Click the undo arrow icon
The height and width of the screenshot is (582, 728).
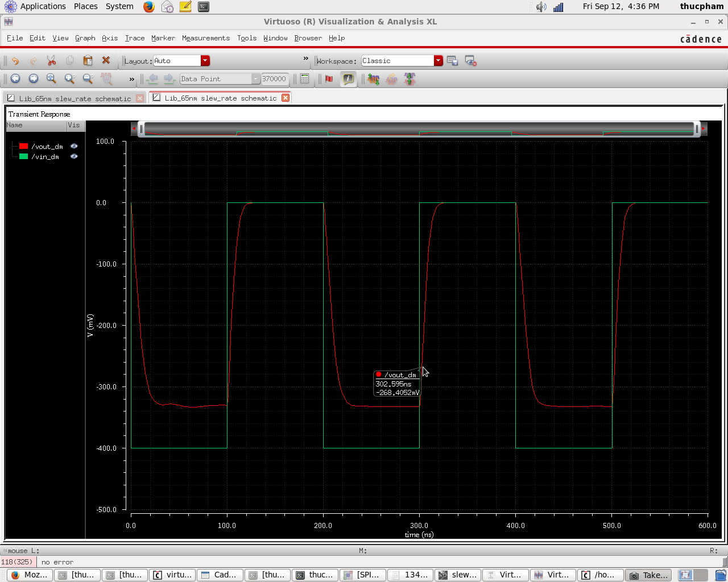click(15, 61)
